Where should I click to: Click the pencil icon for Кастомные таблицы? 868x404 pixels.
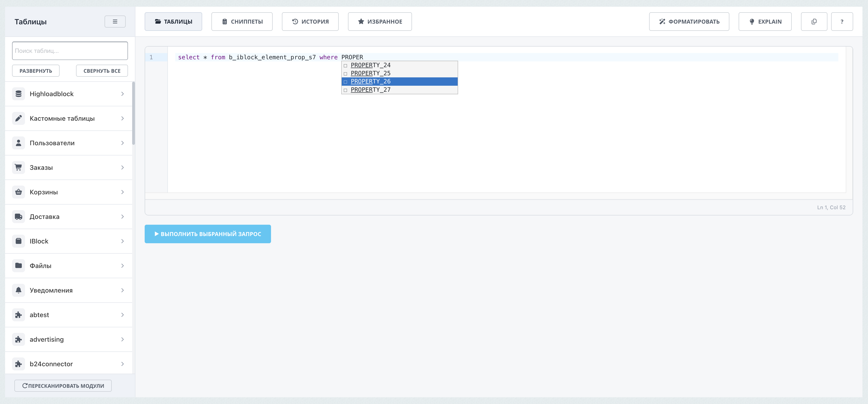coord(19,118)
